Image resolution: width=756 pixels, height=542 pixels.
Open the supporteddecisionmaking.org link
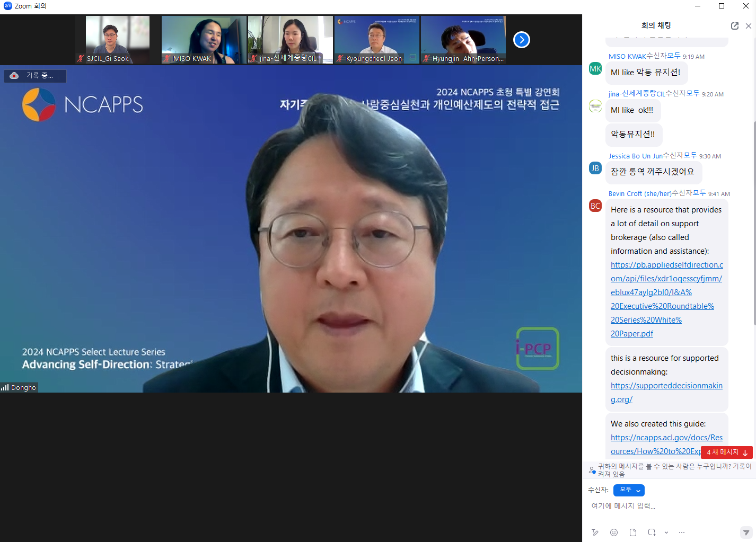pyautogui.click(x=666, y=392)
